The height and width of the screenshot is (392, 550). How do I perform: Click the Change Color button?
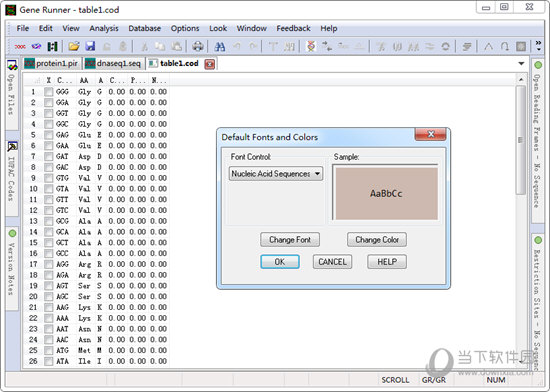(x=377, y=240)
